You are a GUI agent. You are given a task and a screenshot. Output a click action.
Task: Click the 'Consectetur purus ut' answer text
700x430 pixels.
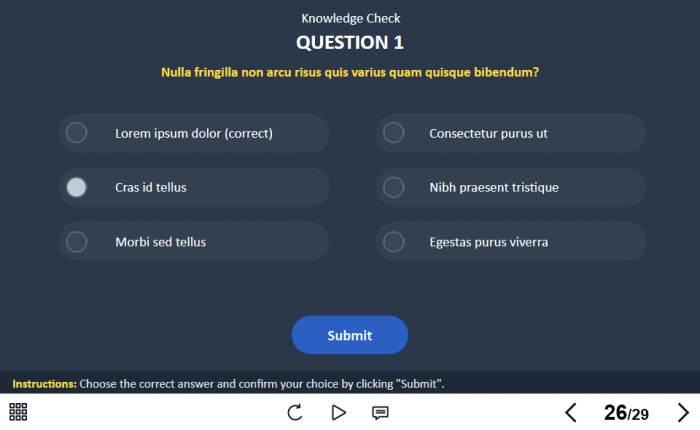[488, 133]
